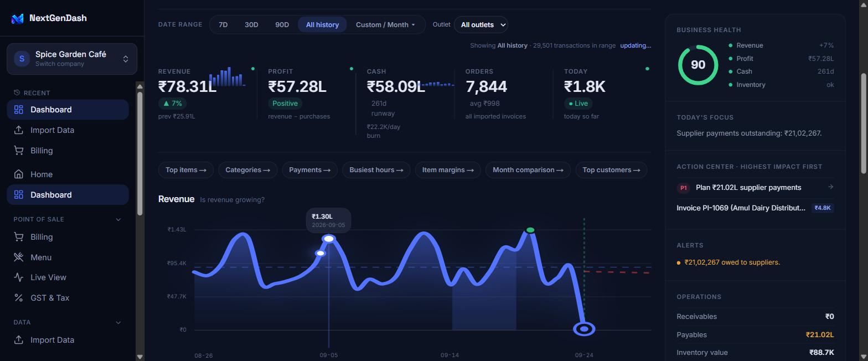The image size is (868, 361).
Task: Select the 90D date range
Action: 282,24
